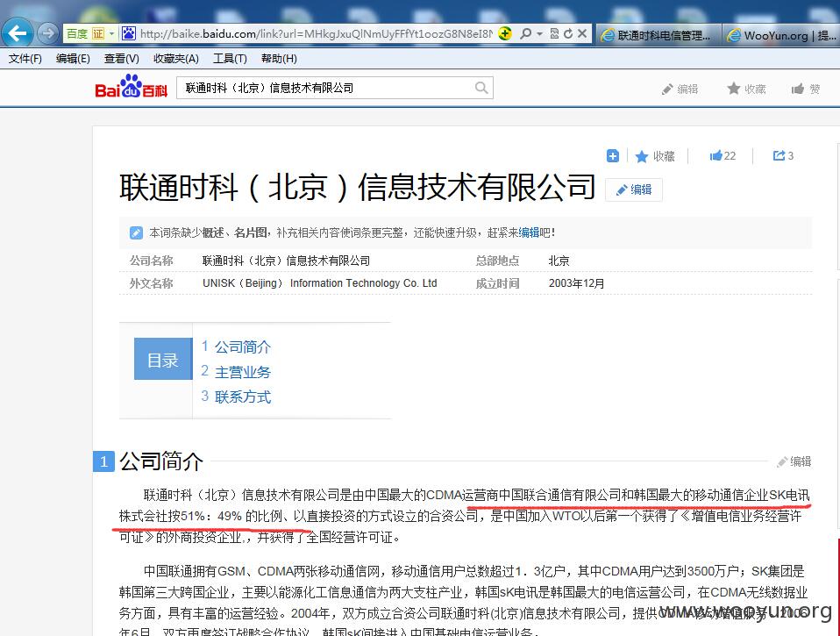Click the address bar magnifier search icon
This screenshot has width=840, height=636.
pos(526,33)
